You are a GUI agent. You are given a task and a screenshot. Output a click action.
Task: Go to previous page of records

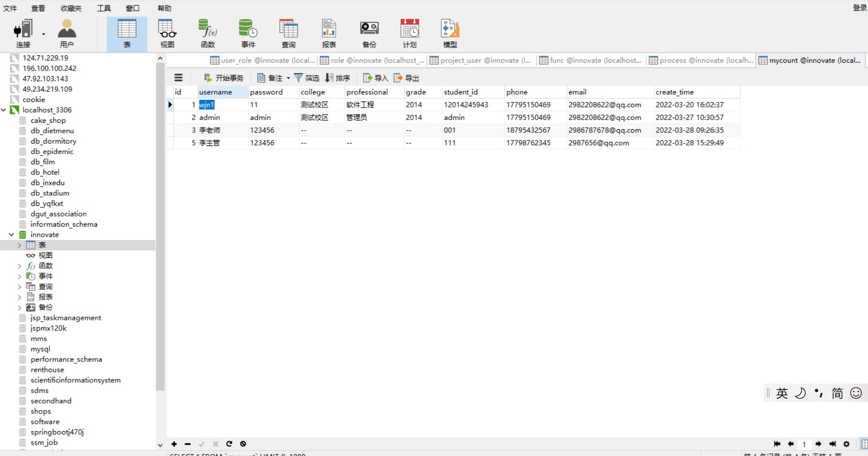[x=791, y=444]
